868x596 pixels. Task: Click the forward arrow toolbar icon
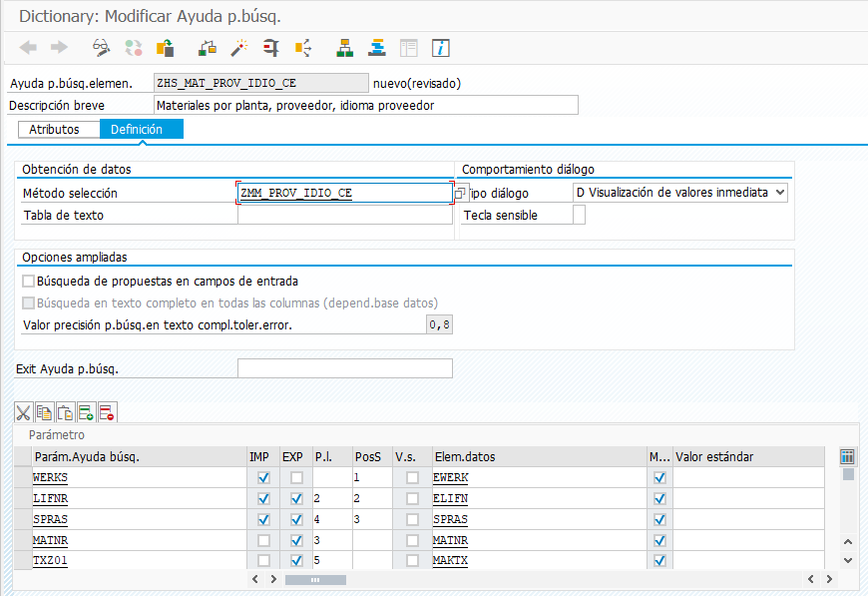59,48
